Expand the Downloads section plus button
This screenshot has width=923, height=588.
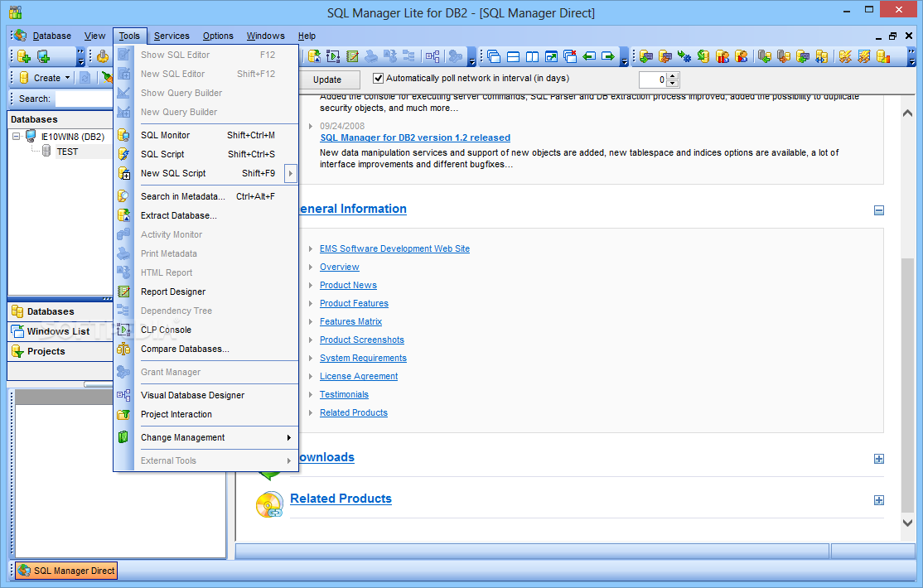click(879, 459)
